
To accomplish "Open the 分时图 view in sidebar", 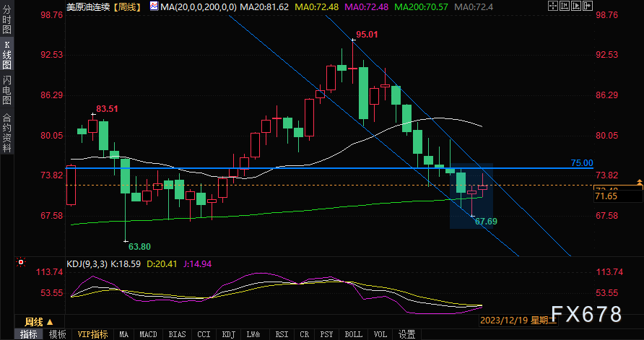I will [7, 19].
